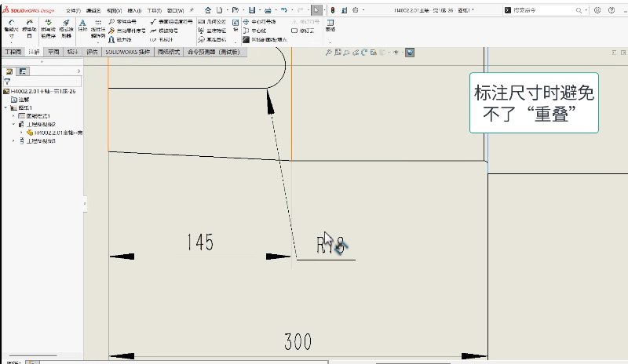The height and width of the screenshot is (364, 628).
Task: Expand the 工程图视图3 tree node
Action: point(13,141)
